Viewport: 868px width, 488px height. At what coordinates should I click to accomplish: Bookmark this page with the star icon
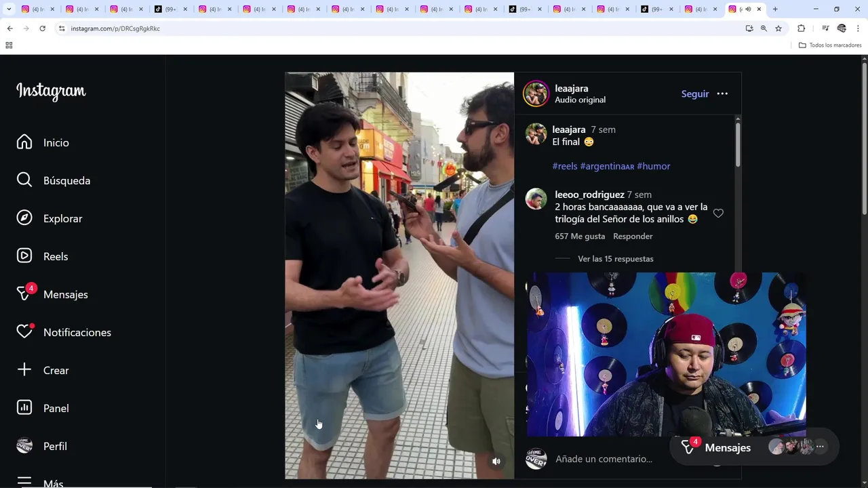coord(778,28)
